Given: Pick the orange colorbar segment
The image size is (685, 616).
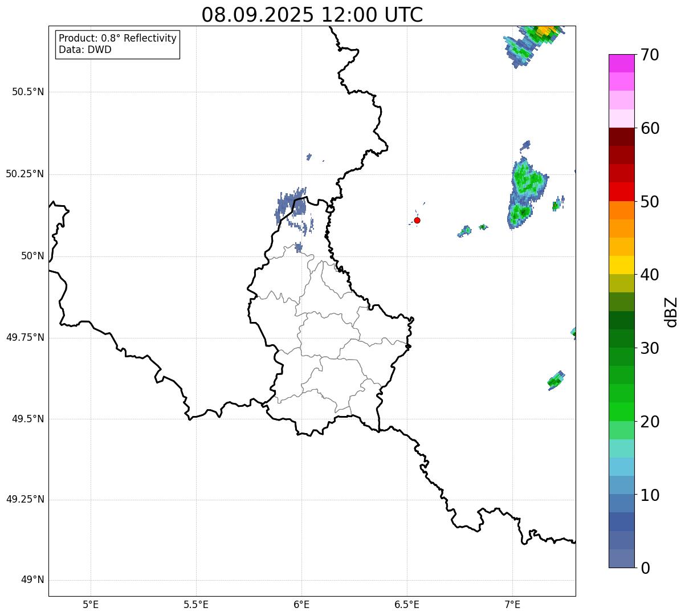Looking at the screenshot, I should pos(621,210).
